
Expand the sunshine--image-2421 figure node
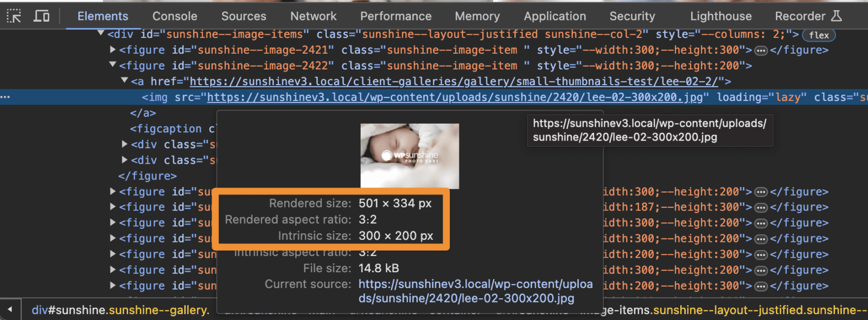pos(113,50)
